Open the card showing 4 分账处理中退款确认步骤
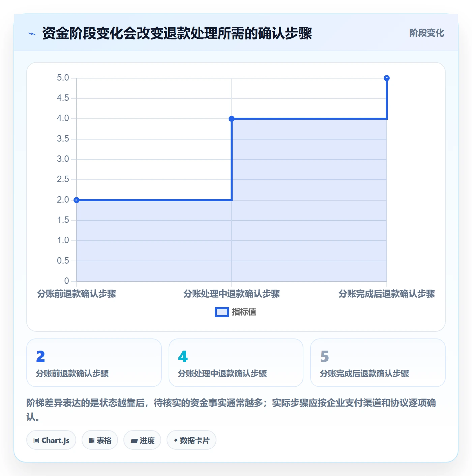 [236, 363]
